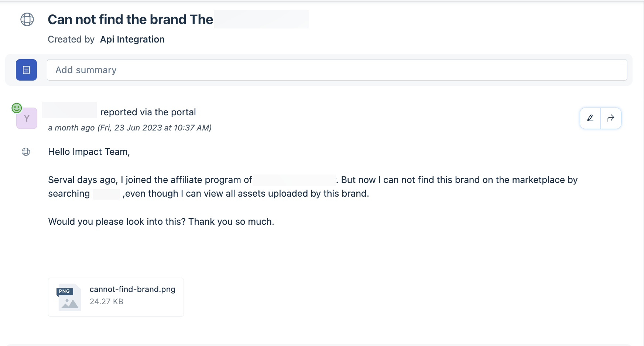644x346 pixels.
Task: Click the 'Y' requester avatar
Action: (x=26, y=118)
